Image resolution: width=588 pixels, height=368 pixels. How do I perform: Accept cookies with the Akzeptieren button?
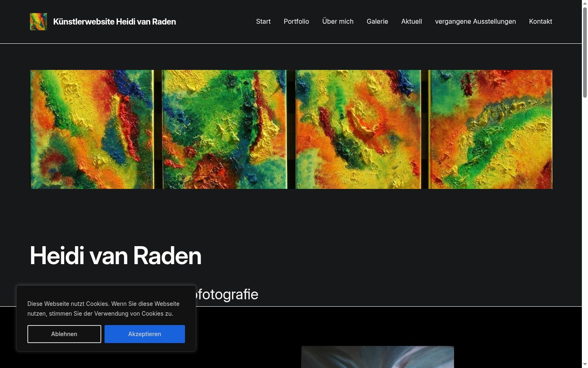pos(145,334)
